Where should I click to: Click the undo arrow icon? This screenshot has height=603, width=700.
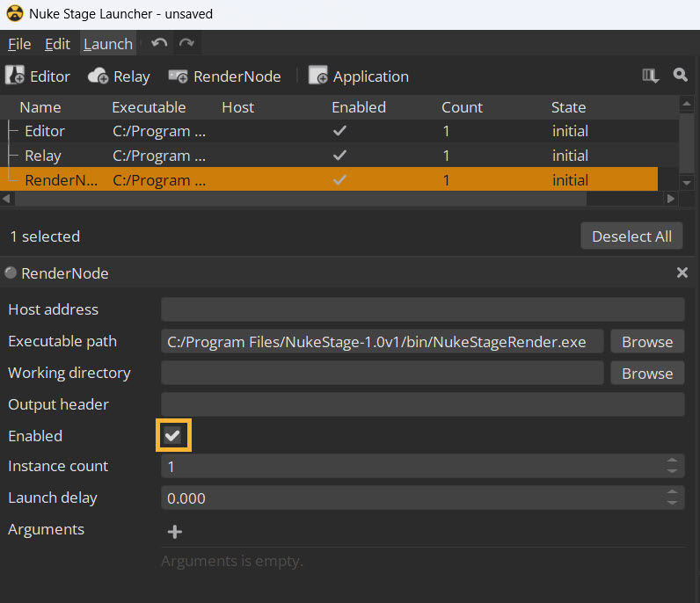click(159, 43)
